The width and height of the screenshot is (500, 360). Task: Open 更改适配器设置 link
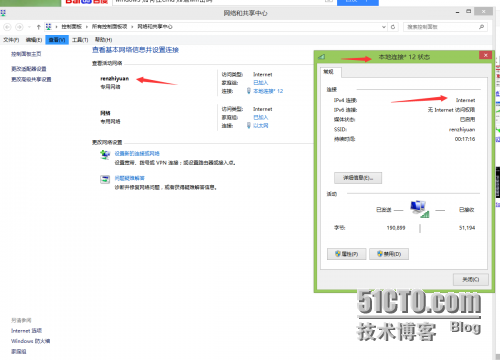point(29,69)
